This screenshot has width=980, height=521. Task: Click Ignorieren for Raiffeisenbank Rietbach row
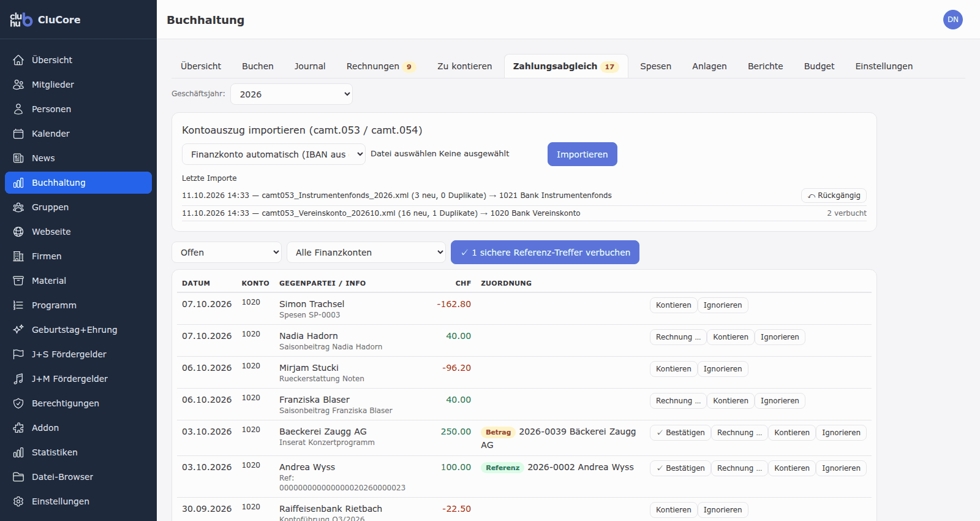point(723,510)
